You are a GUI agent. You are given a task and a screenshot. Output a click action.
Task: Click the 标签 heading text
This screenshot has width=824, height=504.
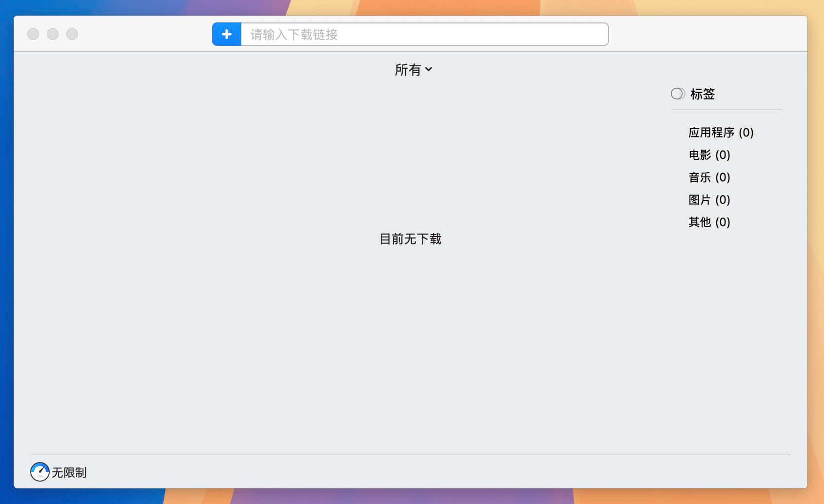click(x=703, y=94)
